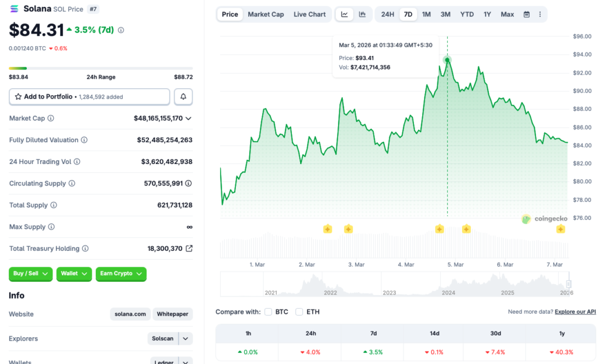Click the info icon next to Market Cap

pos(51,118)
